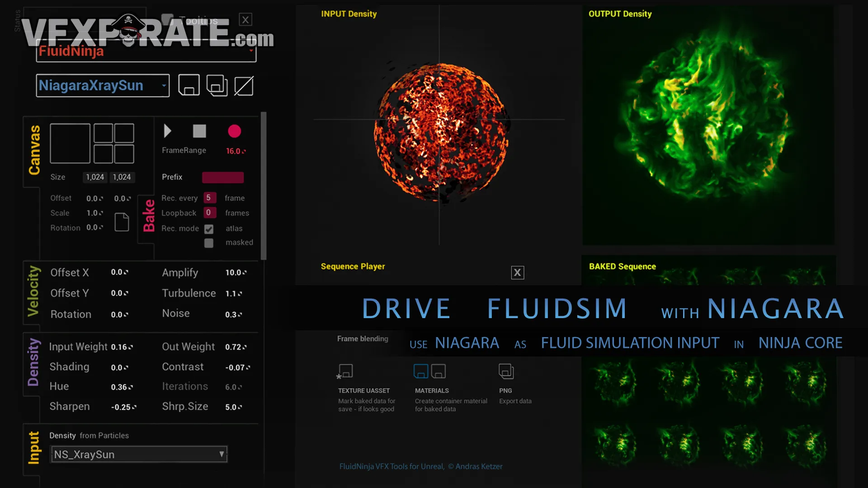Adjust Velocity Offset X value 0.0
Viewport: 868px width, 488px height.
point(120,272)
